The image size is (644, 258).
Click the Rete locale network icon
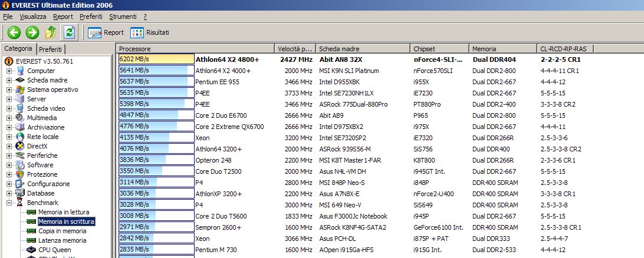click(19, 137)
